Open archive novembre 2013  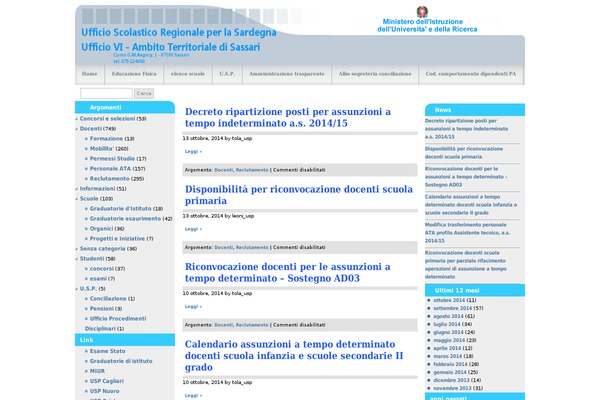[452, 388]
